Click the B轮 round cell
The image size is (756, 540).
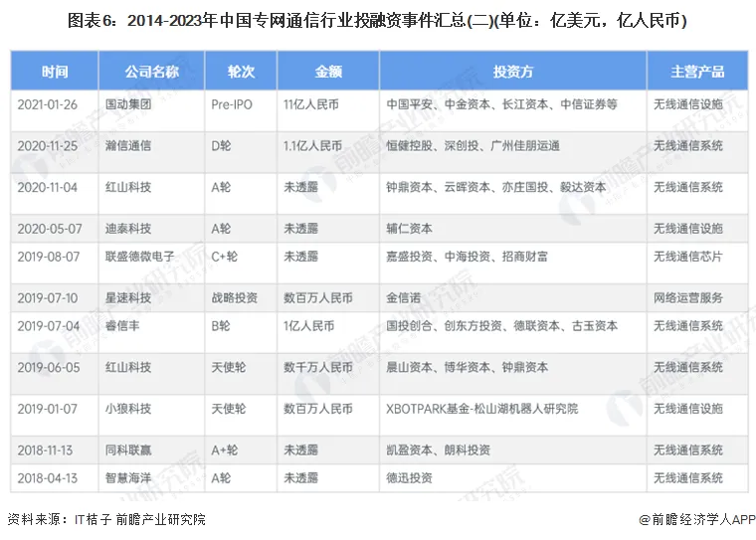click(221, 326)
